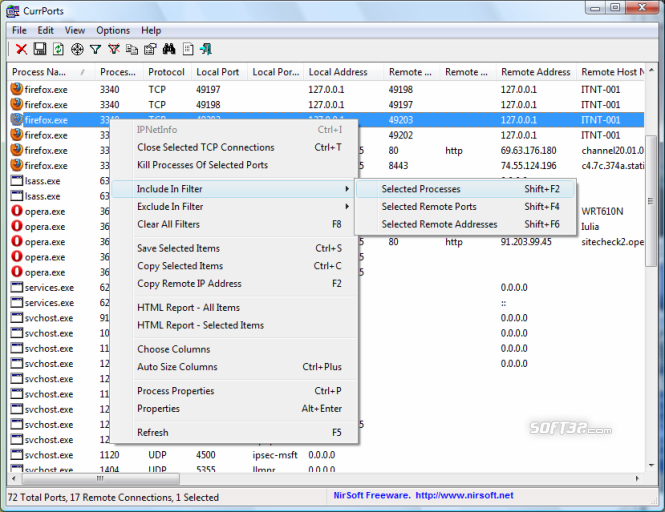665x512 pixels.
Task: Open the http://www.nirsoft.net link
Action: tap(464, 495)
